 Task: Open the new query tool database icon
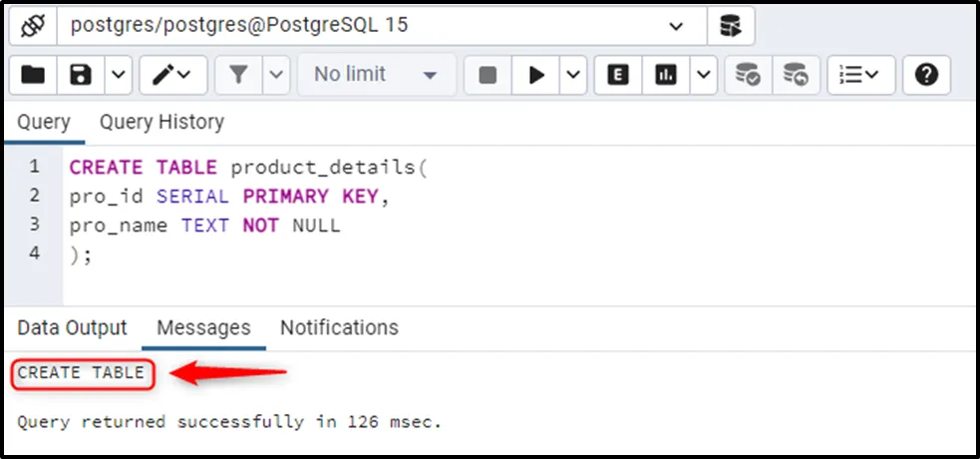coord(730,25)
